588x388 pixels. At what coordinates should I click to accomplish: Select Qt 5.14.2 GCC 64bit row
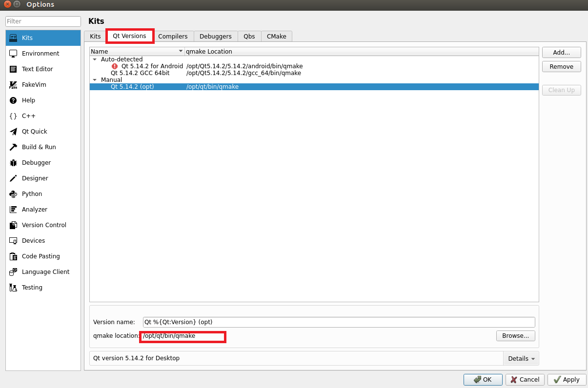tap(314, 73)
